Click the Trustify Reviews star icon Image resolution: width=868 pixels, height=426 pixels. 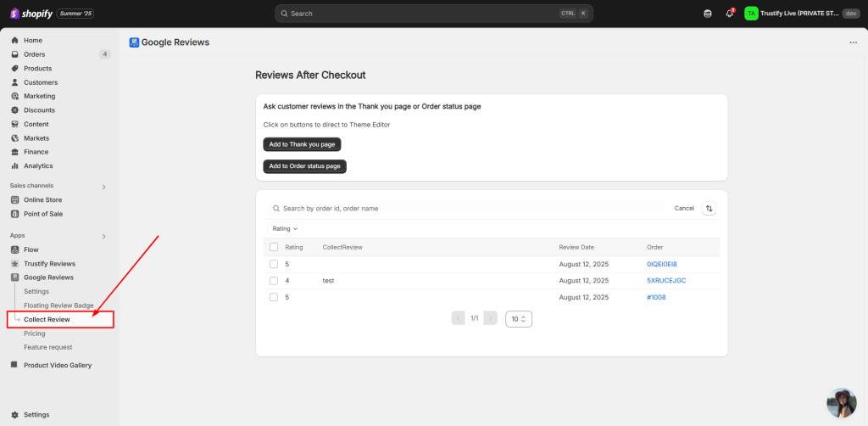click(15, 264)
